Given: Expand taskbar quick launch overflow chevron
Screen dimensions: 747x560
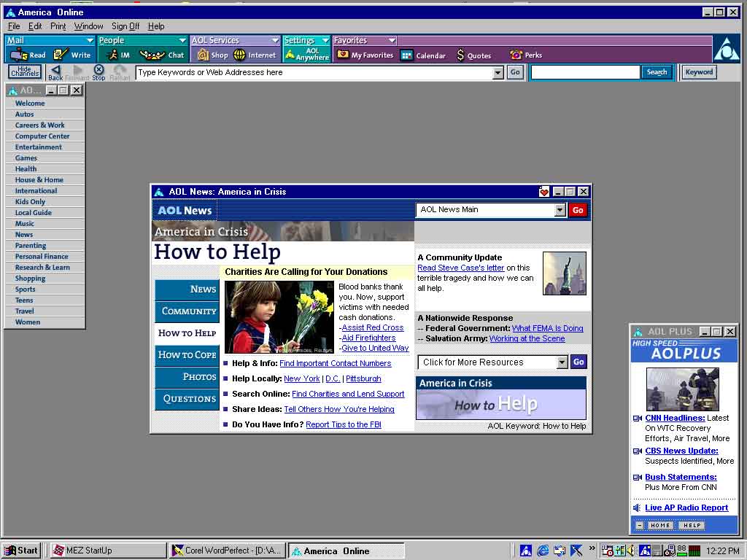Looking at the screenshot, I should 592,548.
